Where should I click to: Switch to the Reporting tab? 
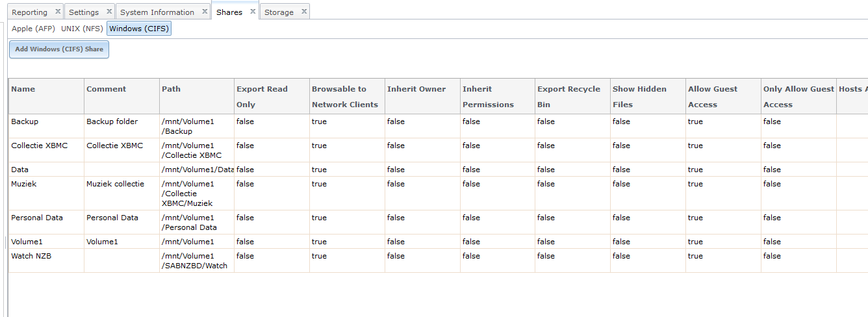tap(30, 12)
